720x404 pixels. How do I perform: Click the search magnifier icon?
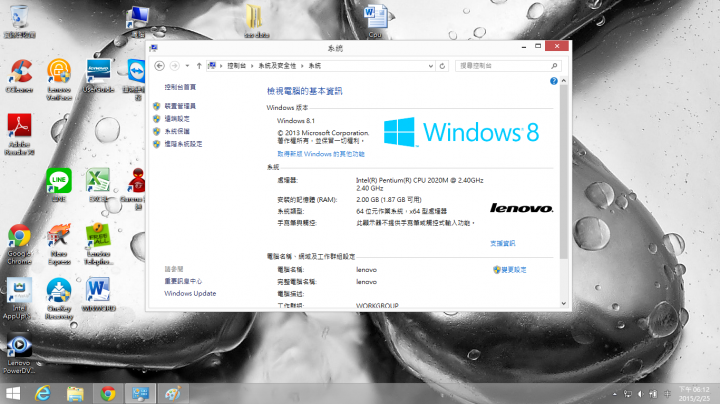554,66
